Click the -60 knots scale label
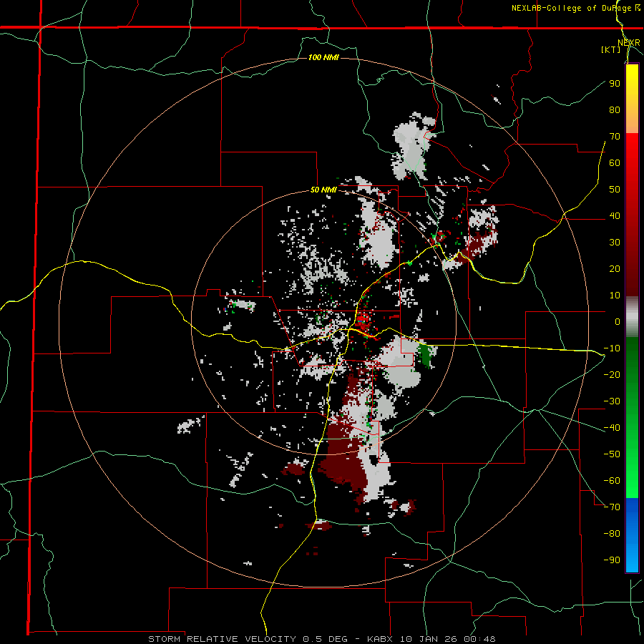644x644 pixels. [612, 481]
